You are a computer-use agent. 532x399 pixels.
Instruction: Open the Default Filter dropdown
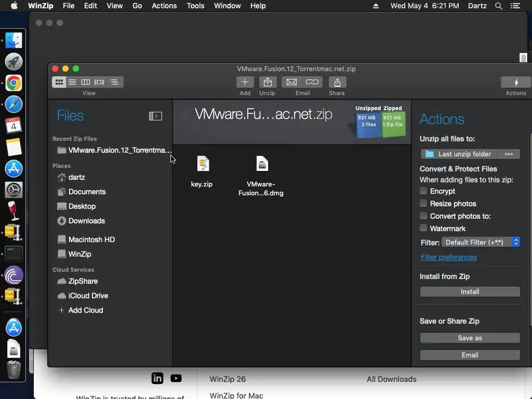(481, 242)
